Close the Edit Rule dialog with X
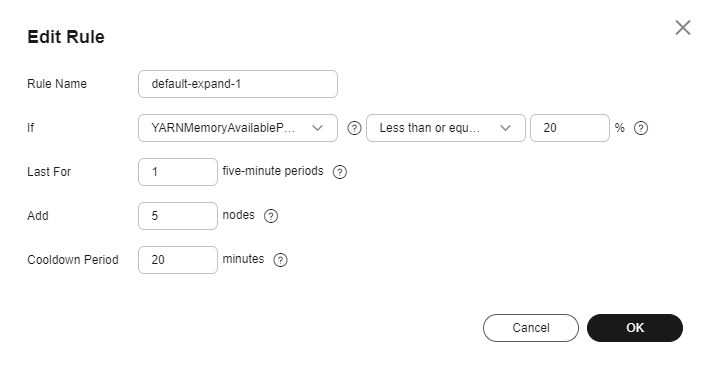The height and width of the screenshot is (365, 705). point(683,28)
